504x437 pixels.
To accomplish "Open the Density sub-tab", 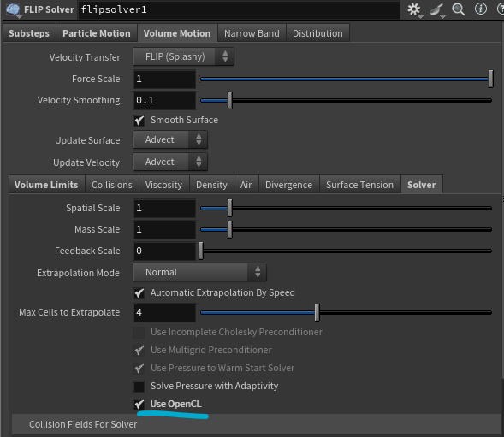I will tap(211, 185).
